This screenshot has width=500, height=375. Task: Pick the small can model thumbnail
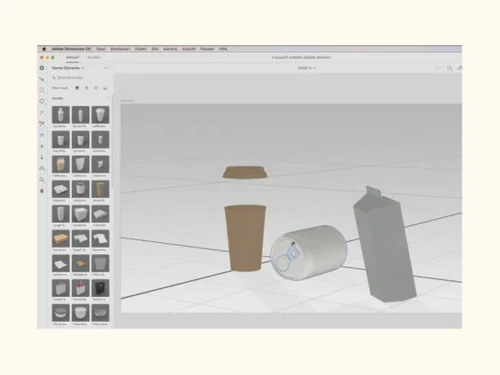100,139
